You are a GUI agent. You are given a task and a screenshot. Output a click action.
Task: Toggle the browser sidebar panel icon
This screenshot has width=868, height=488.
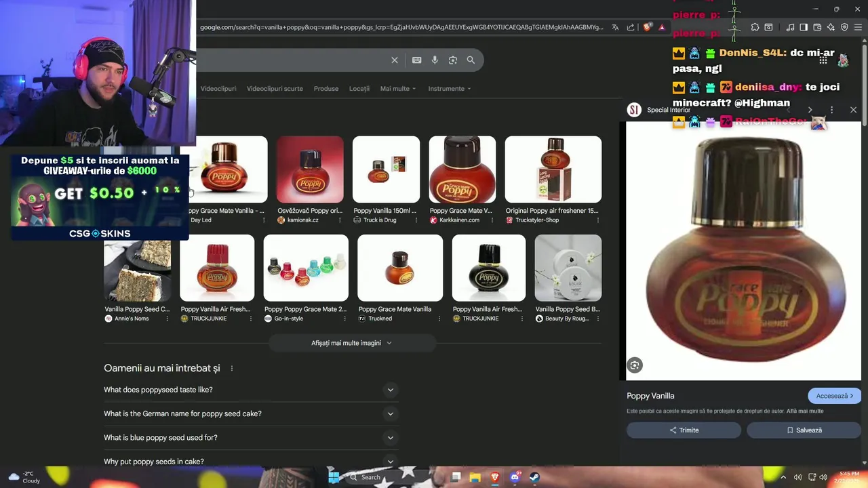tap(804, 27)
